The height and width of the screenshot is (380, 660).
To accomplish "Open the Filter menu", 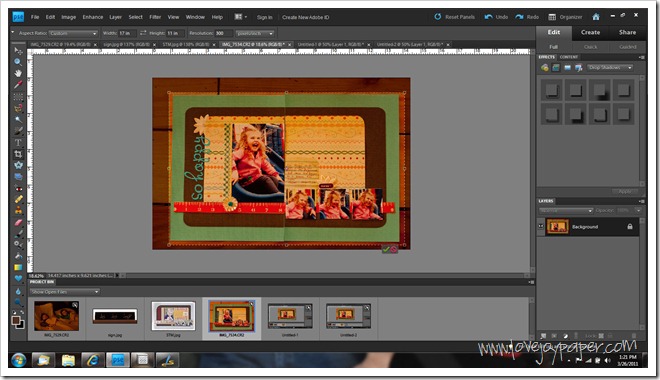I will pos(155,17).
